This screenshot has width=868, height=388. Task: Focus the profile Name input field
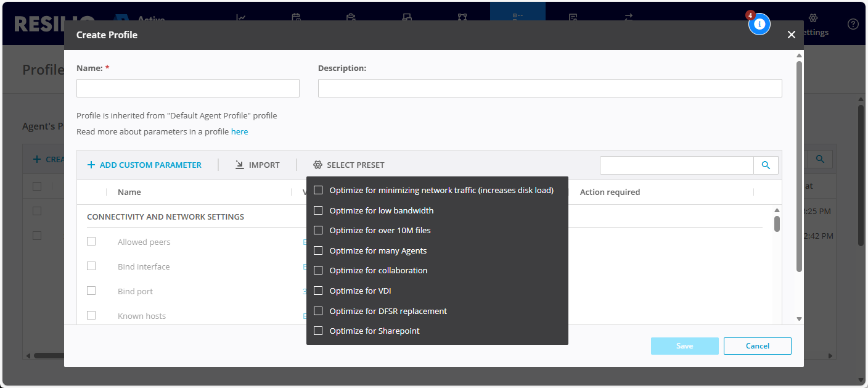pos(188,88)
